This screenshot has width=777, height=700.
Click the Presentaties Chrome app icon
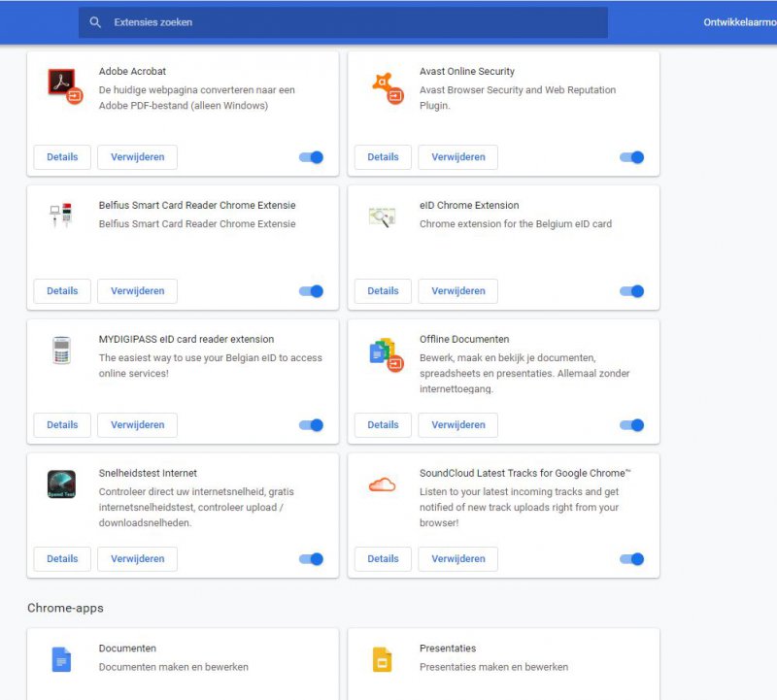[383, 660]
